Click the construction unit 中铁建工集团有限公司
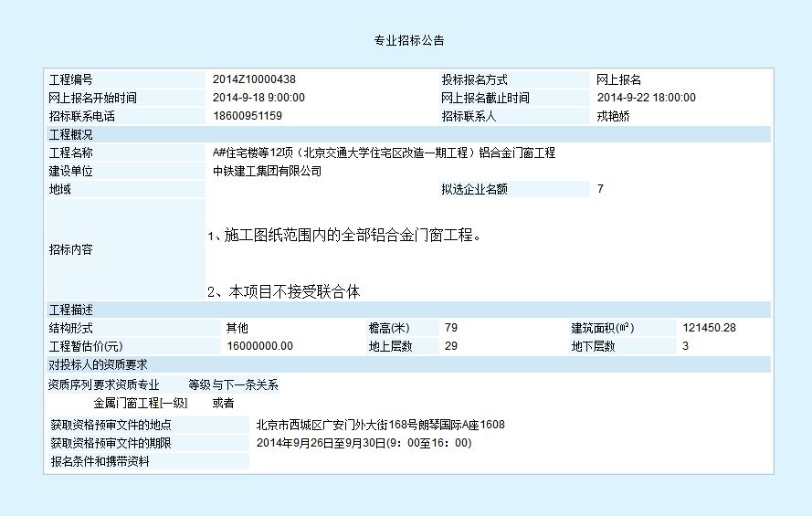Screen dimensions: 812x516 point(267,171)
